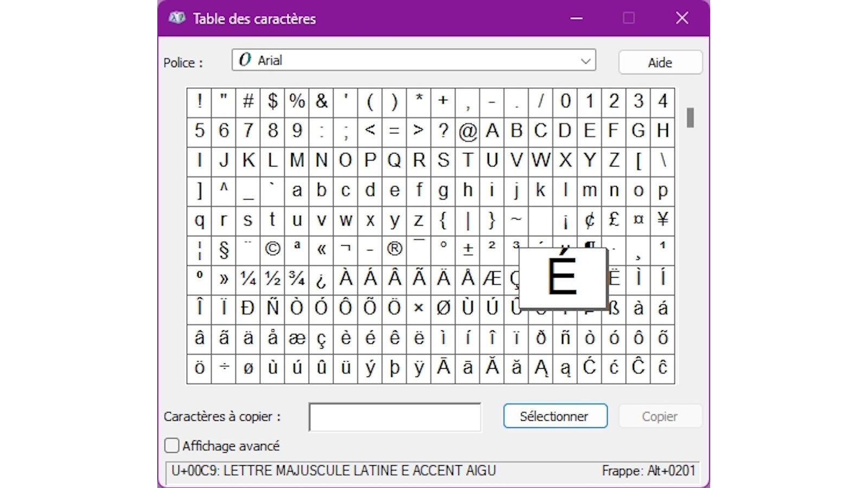
Task: Open the Police font dropdown
Action: [413, 60]
